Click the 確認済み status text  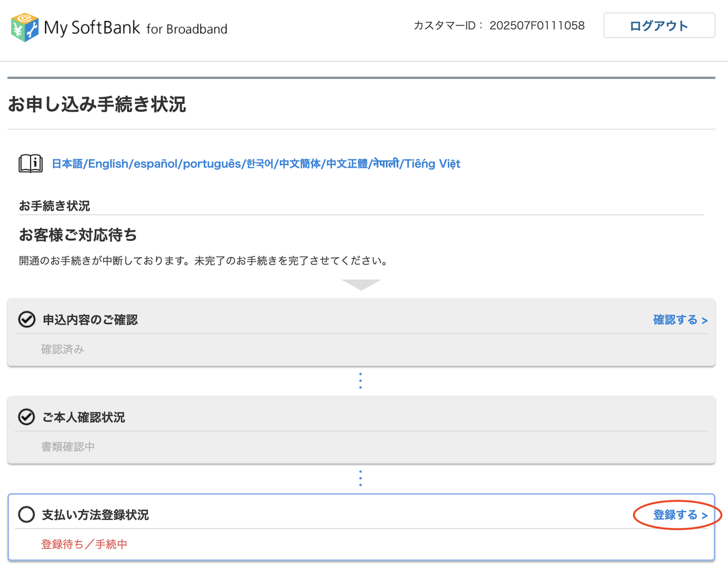pos(63,350)
